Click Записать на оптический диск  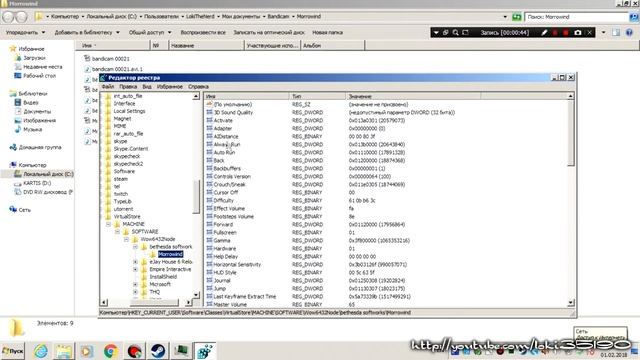(269, 32)
